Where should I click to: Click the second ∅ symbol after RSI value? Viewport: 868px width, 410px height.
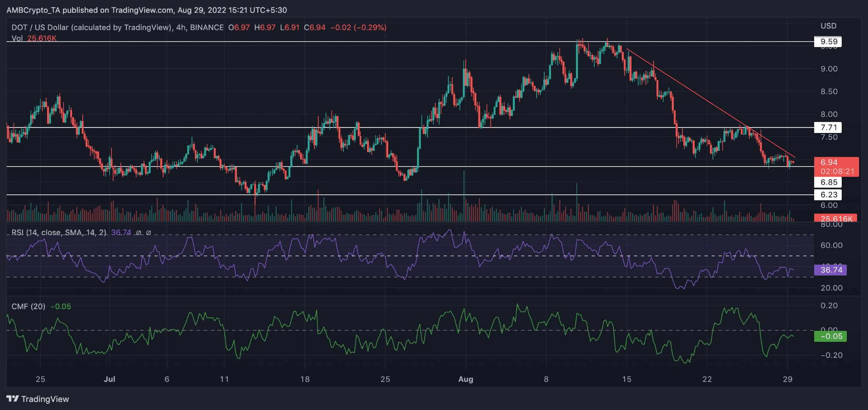[x=148, y=233]
